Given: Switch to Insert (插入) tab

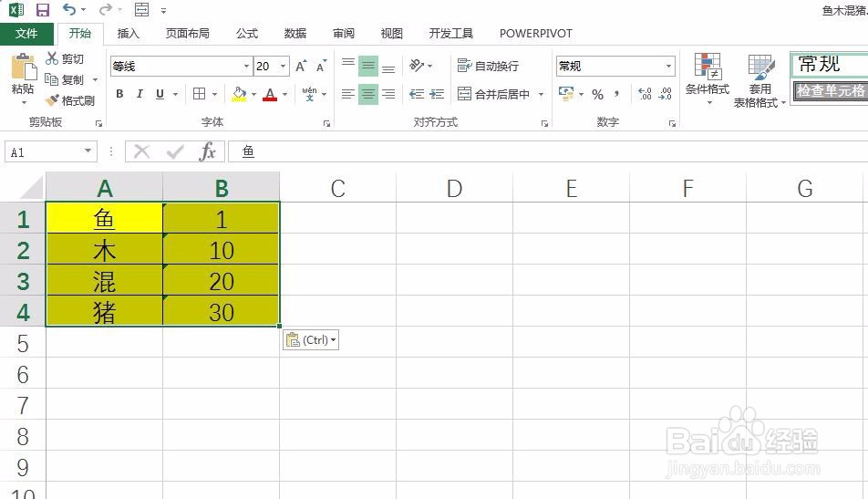Looking at the screenshot, I should coord(128,33).
